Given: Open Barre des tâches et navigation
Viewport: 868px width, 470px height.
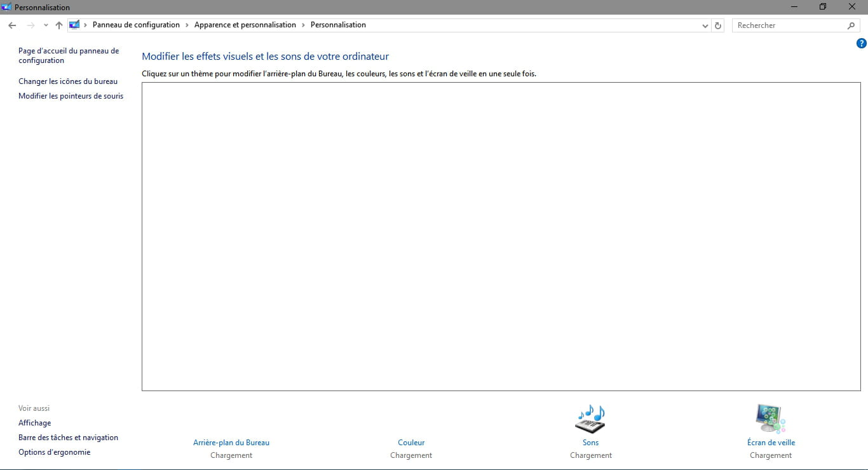Looking at the screenshot, I should [68, 438].
